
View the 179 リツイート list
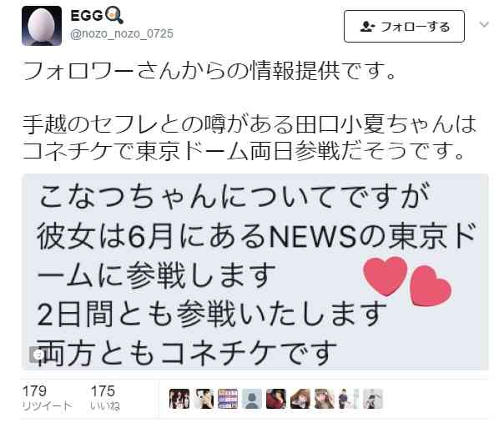click(48, 398)
